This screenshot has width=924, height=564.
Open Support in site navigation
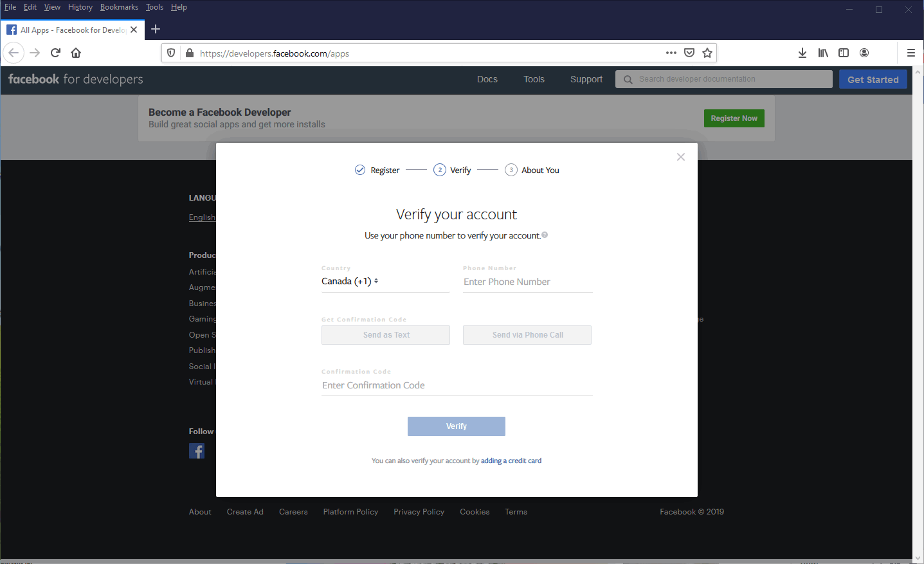(x=586, y=79)
